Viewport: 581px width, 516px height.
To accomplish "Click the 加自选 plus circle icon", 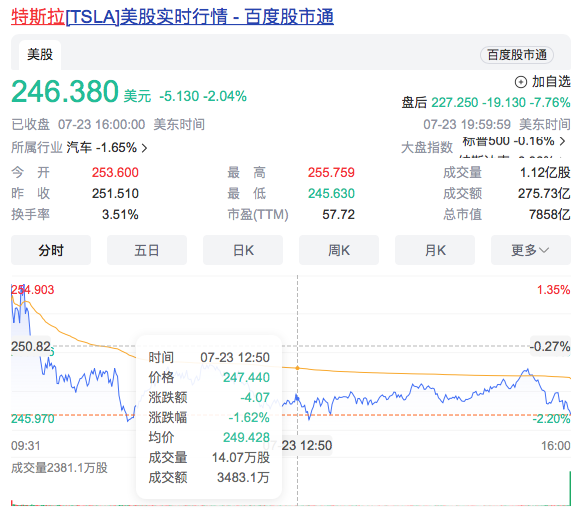I will (x=521, y=82).
